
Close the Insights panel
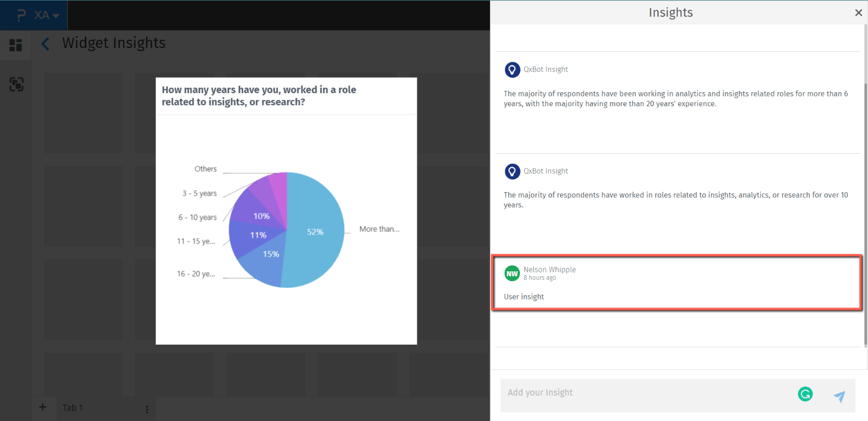tap(858, 12)
